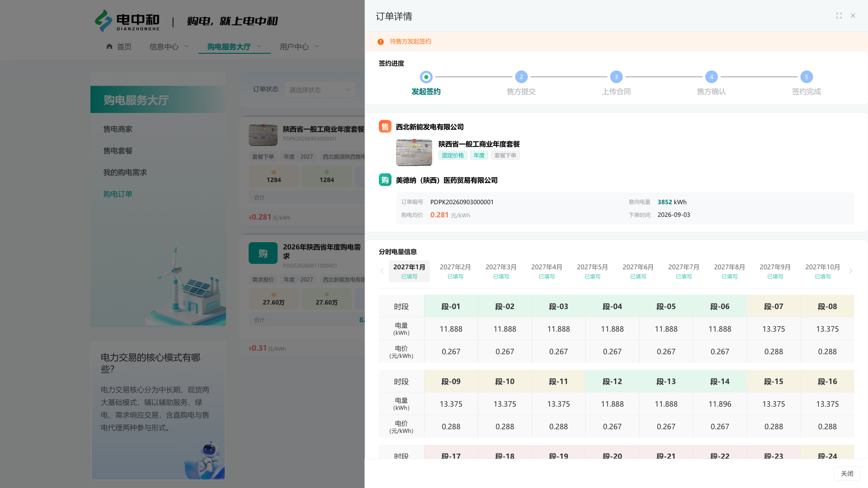Screen dimensions: 868x488
Task: Close the order details drawer with X
Action: [853, 16]
